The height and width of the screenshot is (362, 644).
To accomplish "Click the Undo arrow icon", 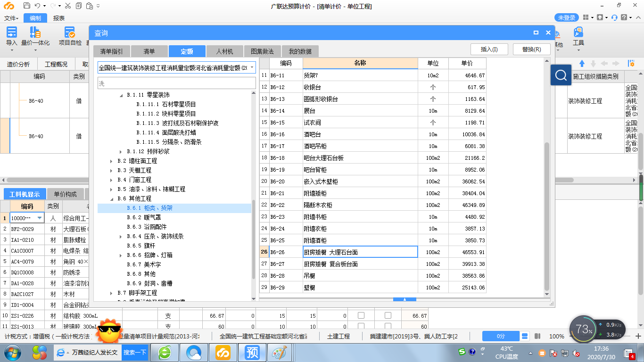I will [x=38, y=6].
